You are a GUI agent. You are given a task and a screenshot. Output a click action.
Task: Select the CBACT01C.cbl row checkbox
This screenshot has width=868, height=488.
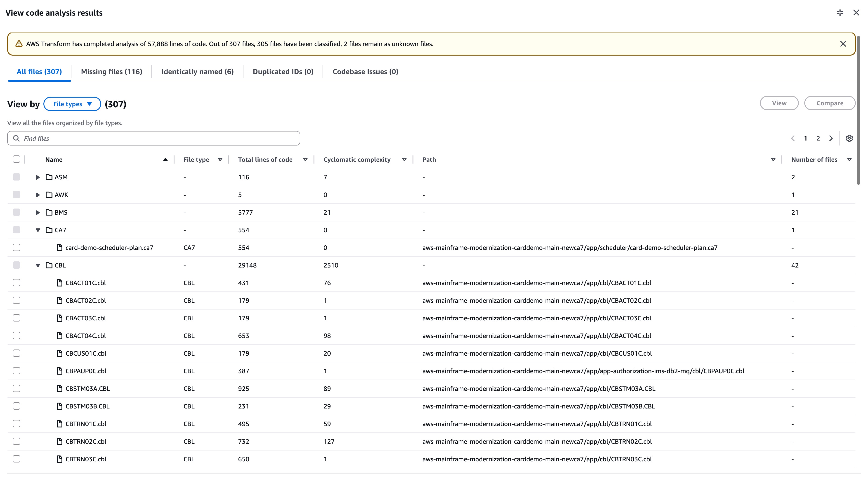pos(17,283)
